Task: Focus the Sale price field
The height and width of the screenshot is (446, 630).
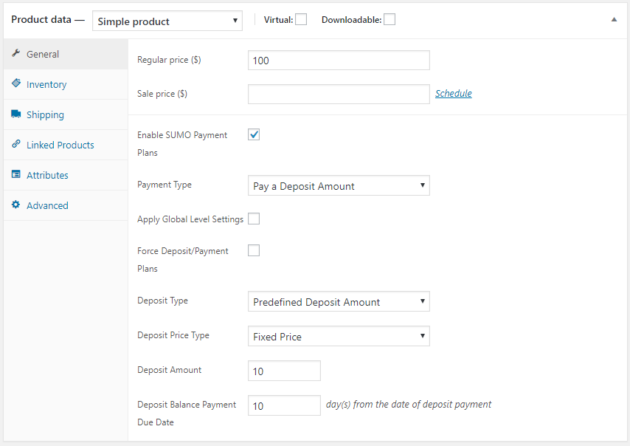Action: (339, 94)
